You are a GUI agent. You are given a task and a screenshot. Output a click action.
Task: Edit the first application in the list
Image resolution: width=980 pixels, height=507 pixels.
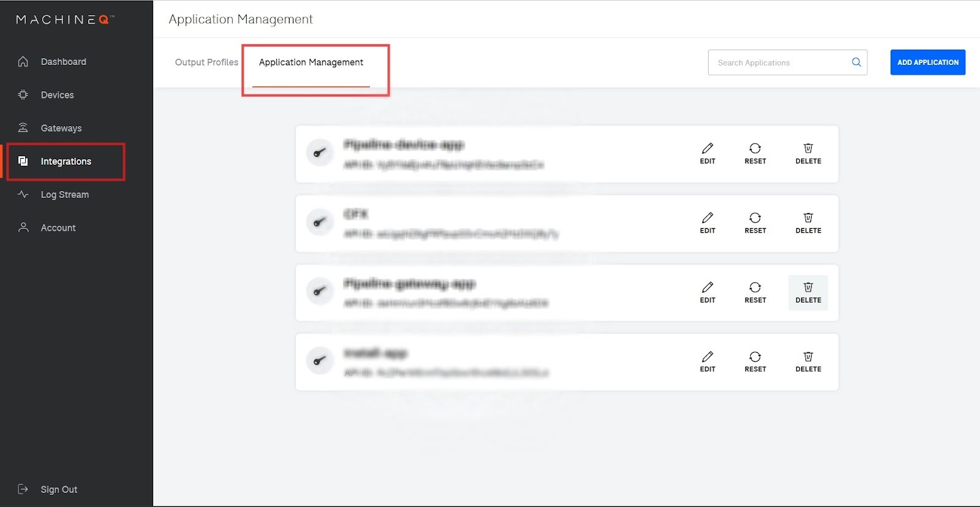tap(707, 153)
